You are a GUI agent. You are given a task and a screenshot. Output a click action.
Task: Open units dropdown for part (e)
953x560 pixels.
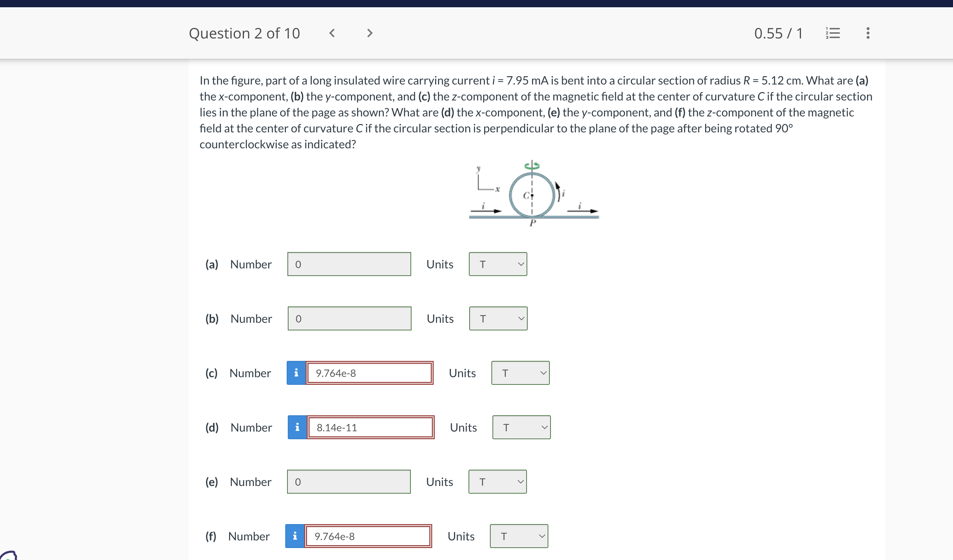[497, 482]
